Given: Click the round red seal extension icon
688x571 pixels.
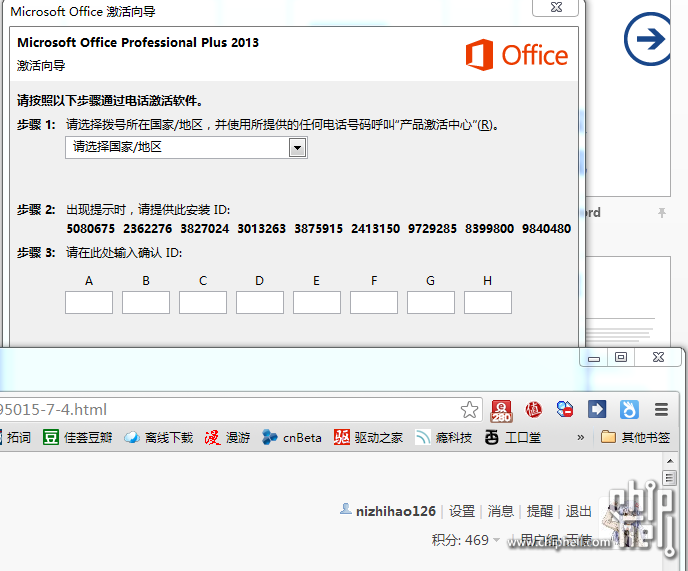Looking at the screenshot, I should (x=534, y=410).
